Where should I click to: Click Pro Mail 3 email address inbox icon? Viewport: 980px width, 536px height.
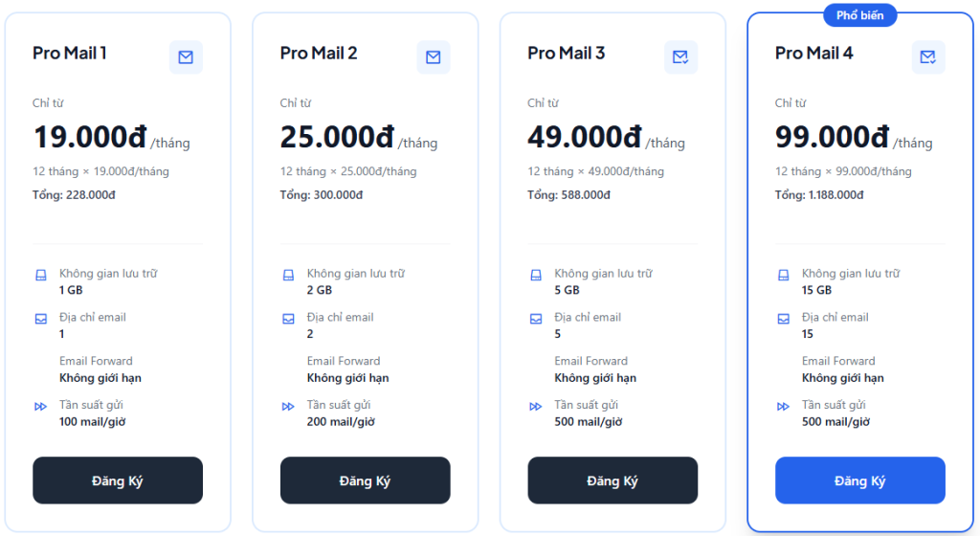click(x=536, y=319)
